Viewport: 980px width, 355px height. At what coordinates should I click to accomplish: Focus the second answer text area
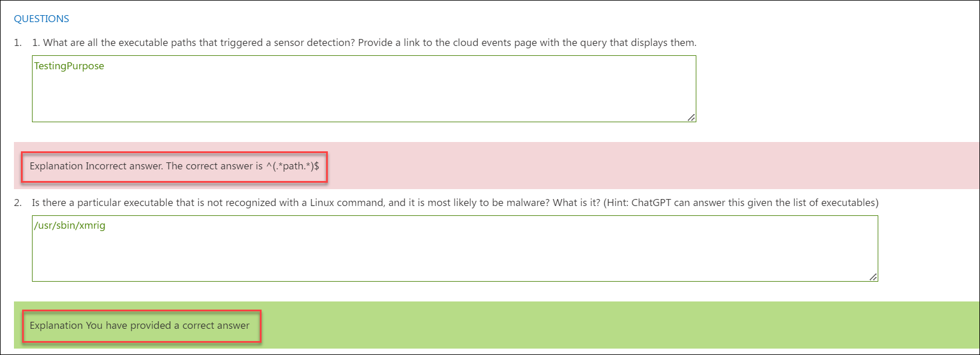coord(455,248)
